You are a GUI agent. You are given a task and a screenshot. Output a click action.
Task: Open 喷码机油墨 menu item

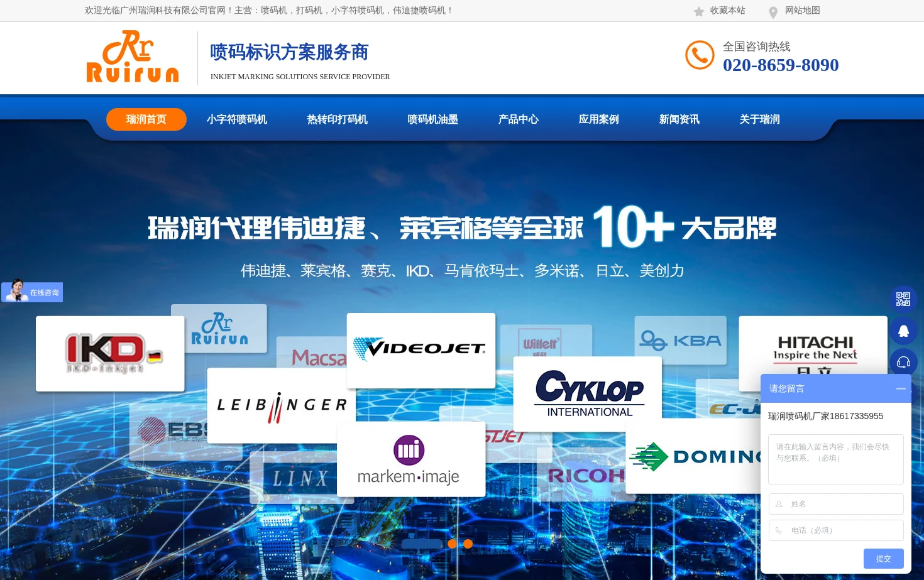(x=433, y=119)
